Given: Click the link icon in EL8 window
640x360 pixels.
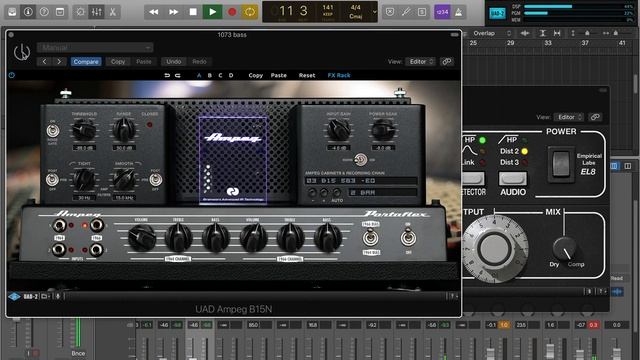Looking at the screenshot, I should pos(595,117).
